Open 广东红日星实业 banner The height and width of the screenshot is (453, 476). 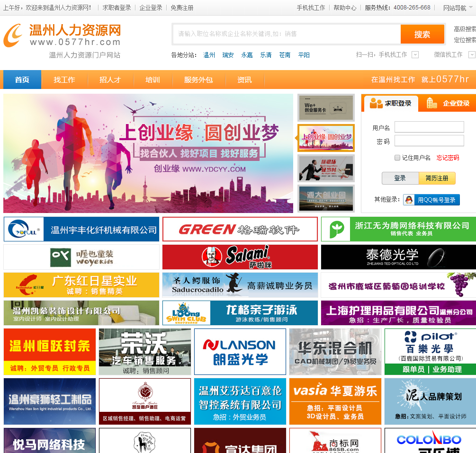coord(81,285)
